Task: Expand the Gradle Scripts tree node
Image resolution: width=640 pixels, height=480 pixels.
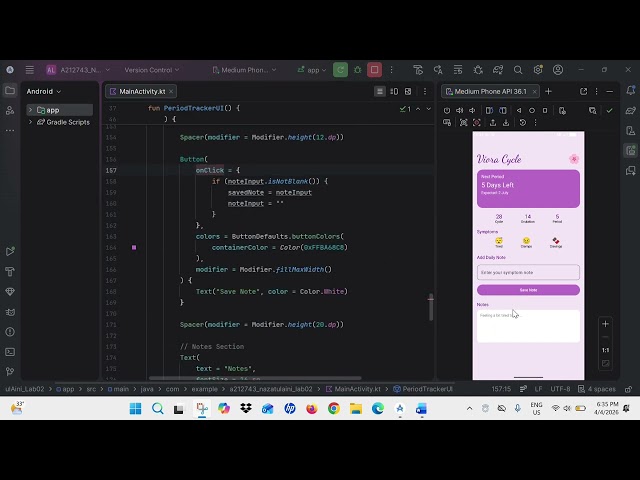Action: pyautogui.click(x=31, y=122)
